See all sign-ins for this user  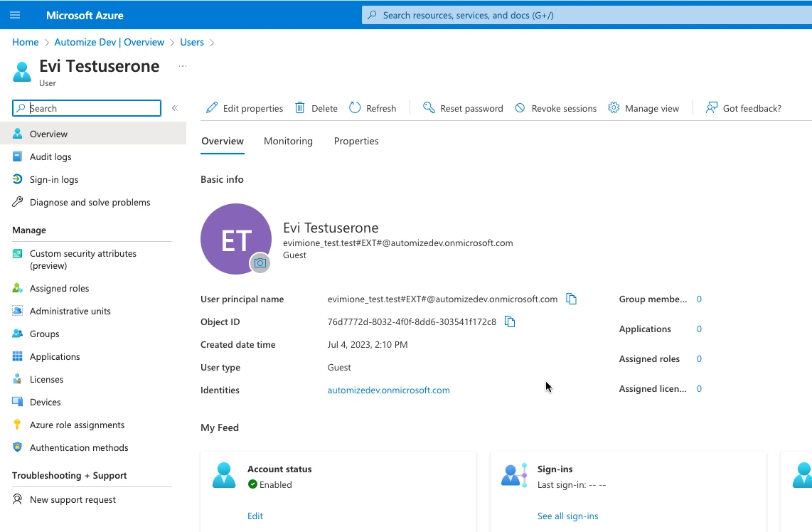pos(567,516)
